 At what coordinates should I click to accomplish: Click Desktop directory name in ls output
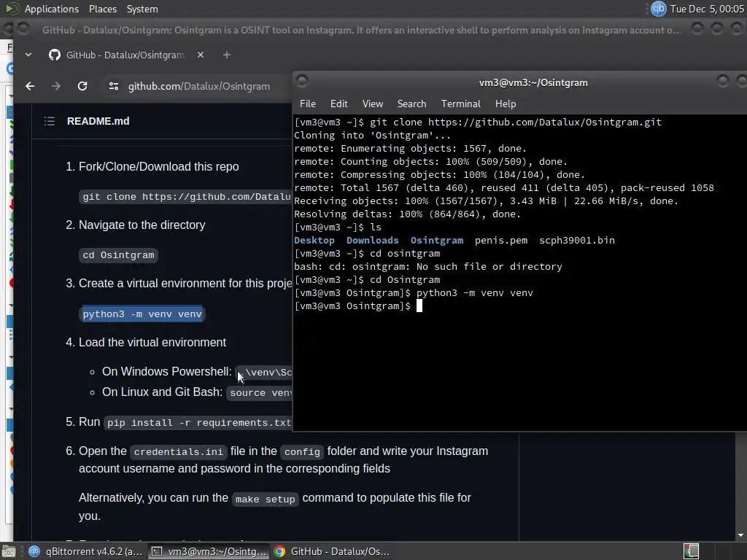coord(314,241)
